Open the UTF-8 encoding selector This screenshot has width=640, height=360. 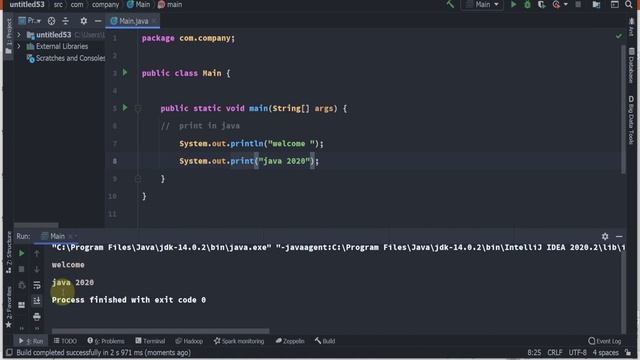coord(578,353)
